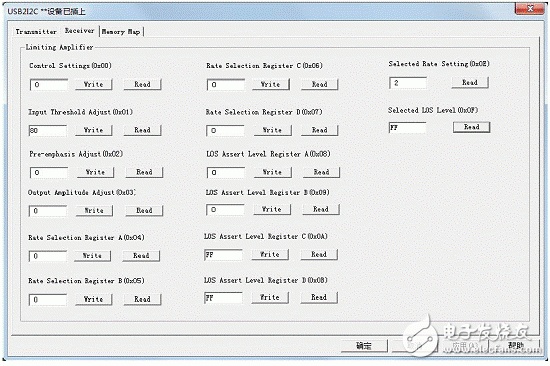Focus the Rate Selection Register B field
550x366 pixels.
coord(48,300)
